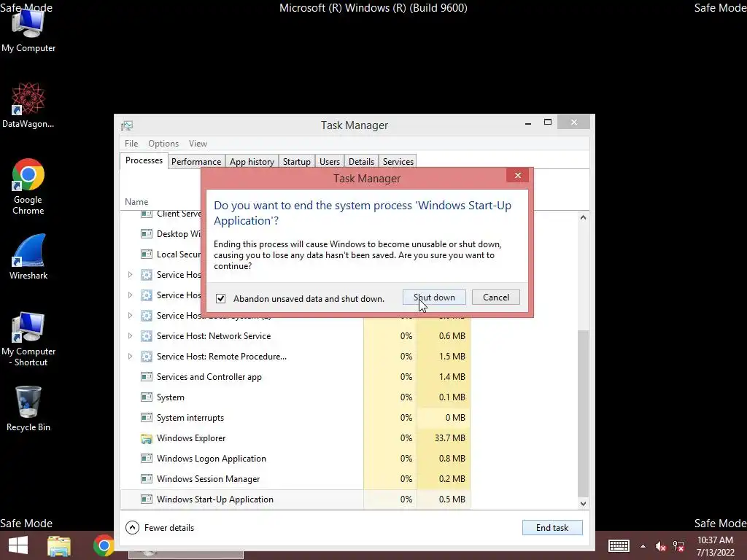Open My Computer desktop icon
Image resolution: width=747 pixels, height=560 pixels.
[x=28, y=29]
